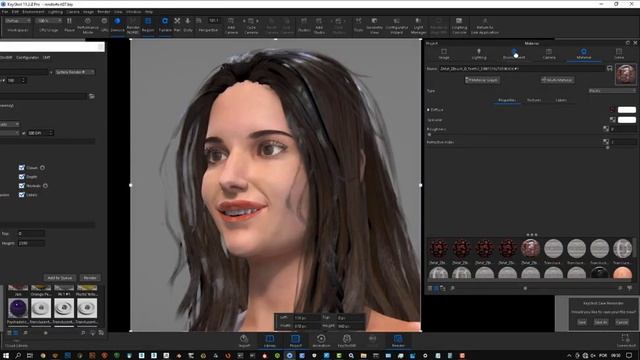Open the Windows Start menu
This screenshot has height=360, width=640.
pyautogui.click(x=6, y=356)
